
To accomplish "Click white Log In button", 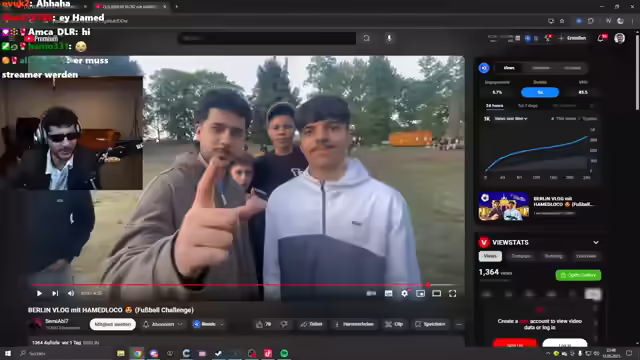I will click(565, 344).
